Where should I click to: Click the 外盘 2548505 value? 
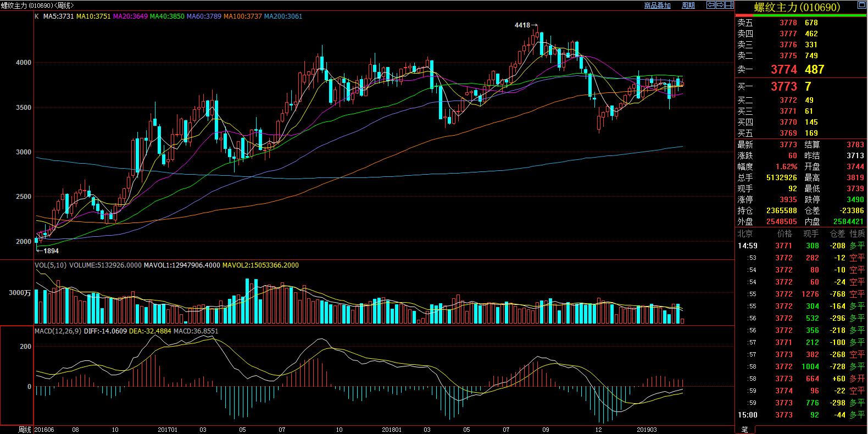pos(782,222)
